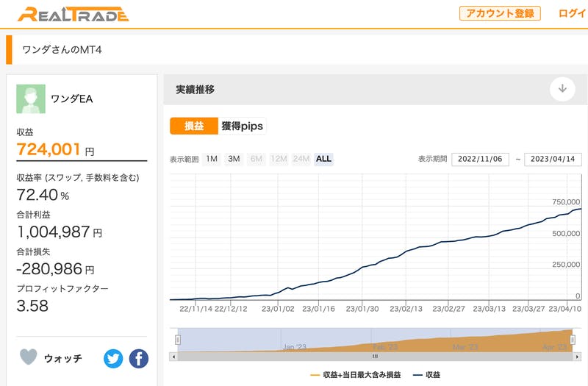This screenshot has width=588, height=386.
Task: Share on Twitter via the bird icon
Action: point(113,359)
